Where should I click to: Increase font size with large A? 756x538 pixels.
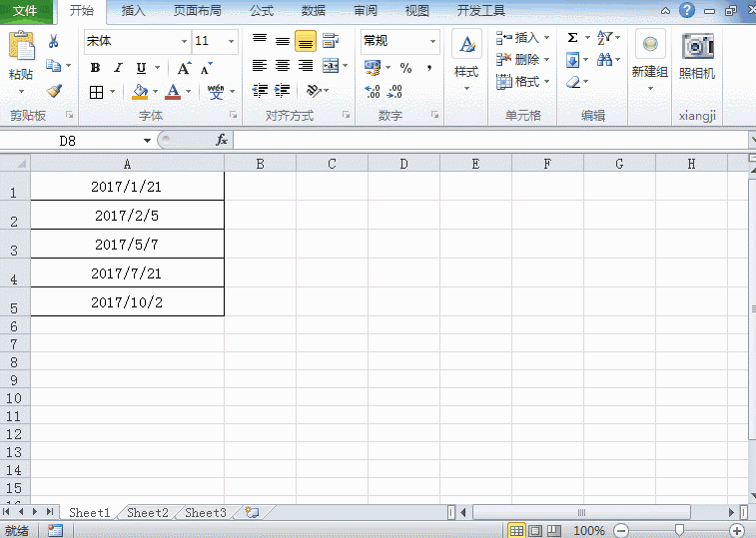click(184, 69)
